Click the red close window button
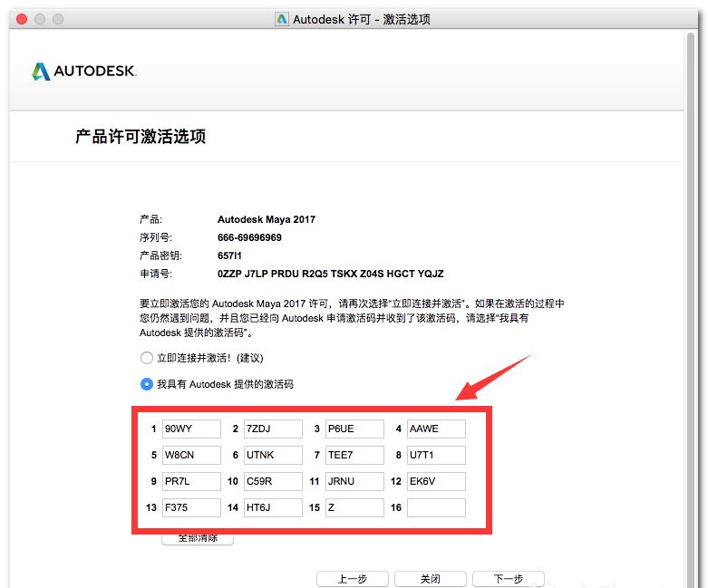Image resolution: width=708 pixels, height=588 pixels. 22,19
